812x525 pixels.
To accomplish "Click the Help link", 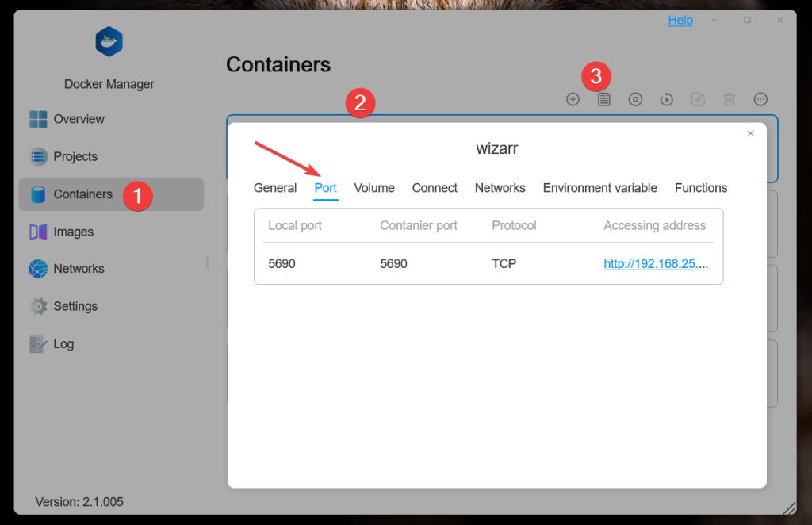I will (680, 21).
